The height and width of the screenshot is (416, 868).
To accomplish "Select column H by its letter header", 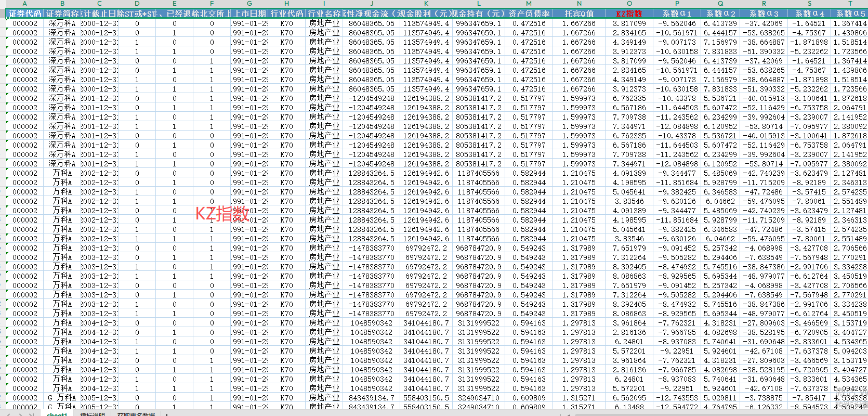I will click(286, 4).
